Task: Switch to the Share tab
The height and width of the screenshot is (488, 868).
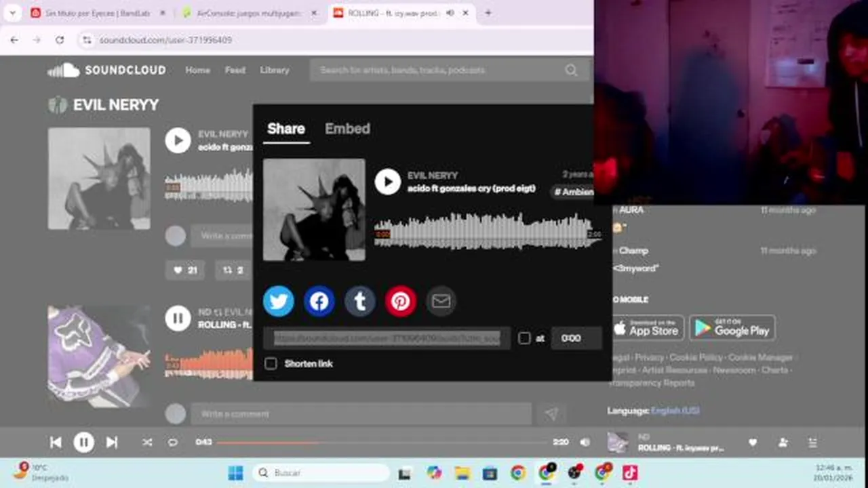Action: point(286,129)
